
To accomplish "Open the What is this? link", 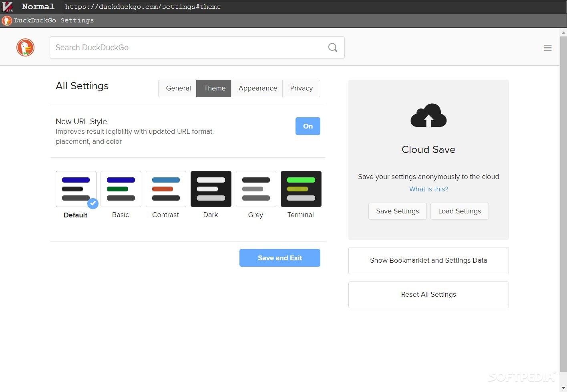I will click(428, 189).
